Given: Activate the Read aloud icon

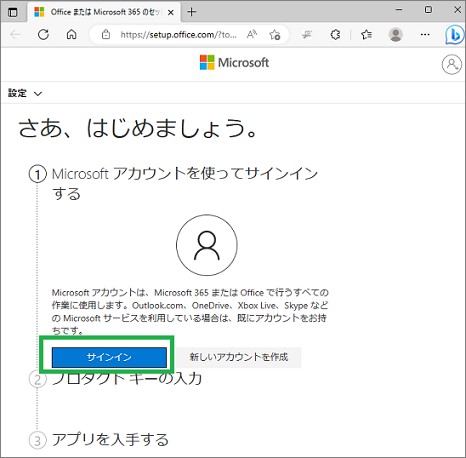Looking at the screenshot, I should click(x=252, y=34).
